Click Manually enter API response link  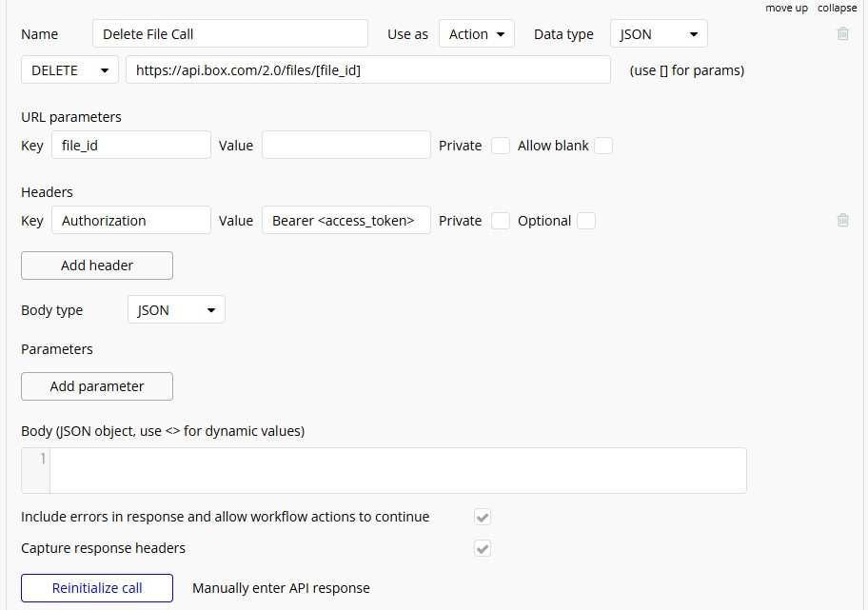coord(281,588)
